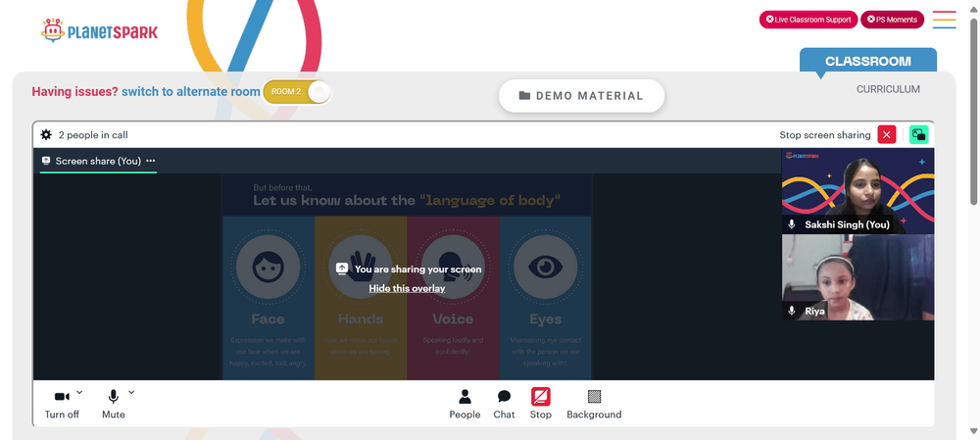Screen dimensions: 980x440
Task: Expand camera options chevron
Action: tap(79, 393)
